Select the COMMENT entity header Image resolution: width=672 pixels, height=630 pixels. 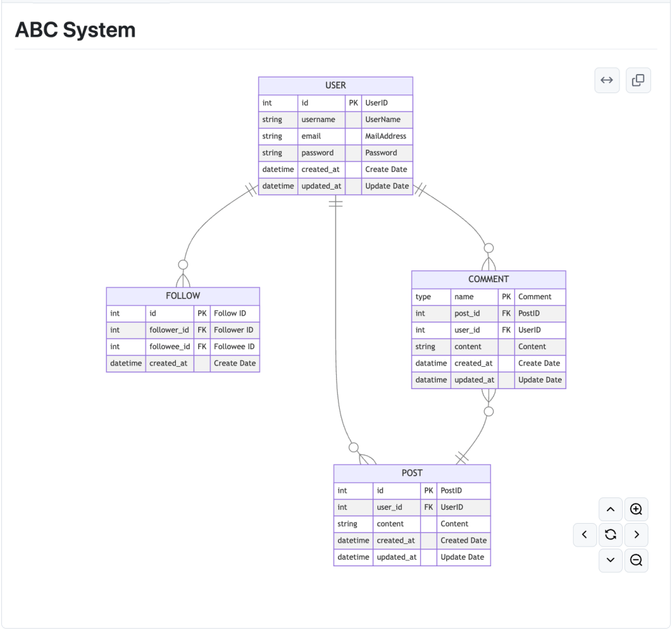coord(488,280)
